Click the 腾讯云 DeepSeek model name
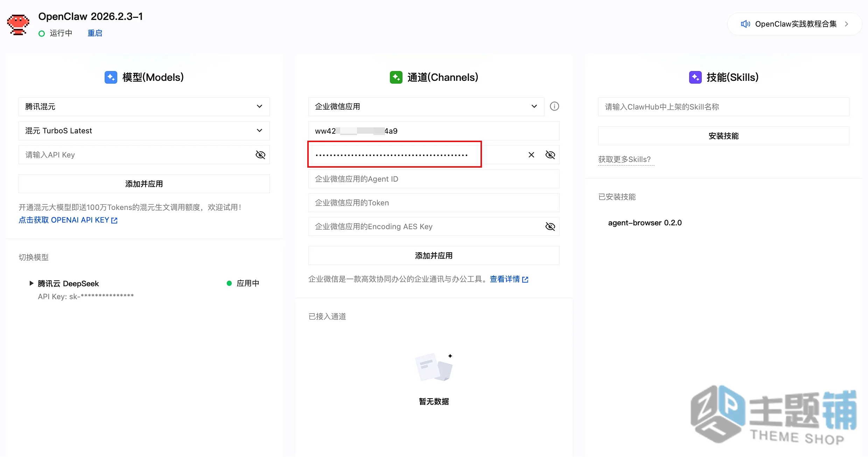 tap(68, 283)
